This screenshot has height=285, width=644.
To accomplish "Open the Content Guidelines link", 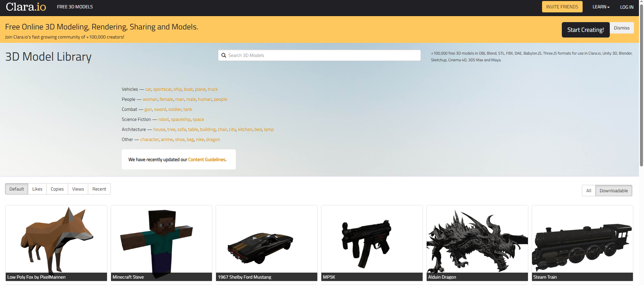I will 207,160.
